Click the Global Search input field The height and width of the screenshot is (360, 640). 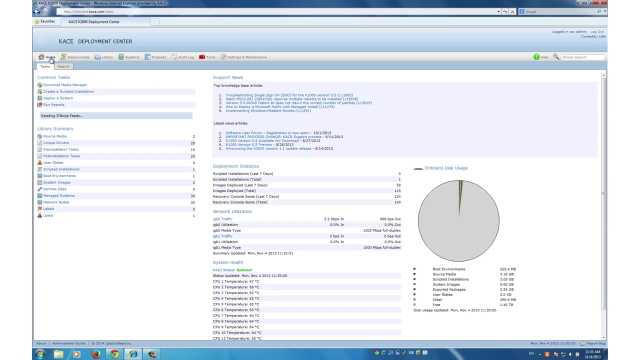click(x=582, y=57)
